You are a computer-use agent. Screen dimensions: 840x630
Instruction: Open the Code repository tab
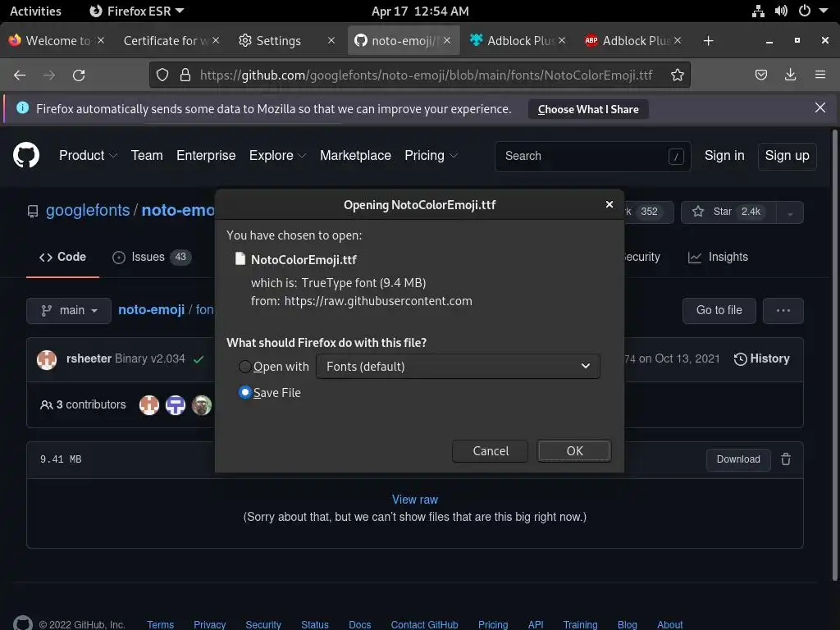pyautogui.click(x=62, y=257)
